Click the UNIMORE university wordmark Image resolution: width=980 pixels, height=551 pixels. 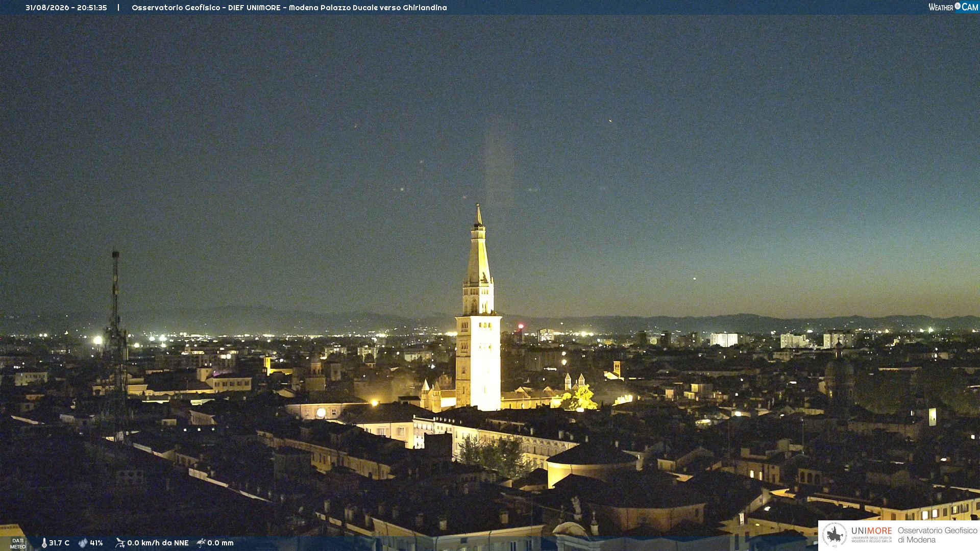(x=872, y=531)
